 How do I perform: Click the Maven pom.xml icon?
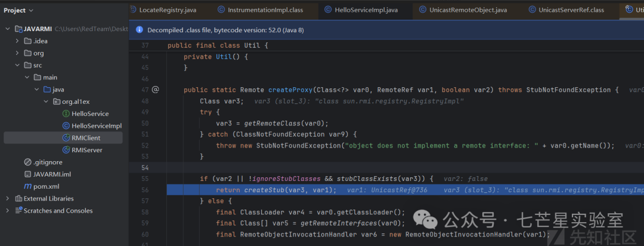(27, 186)
